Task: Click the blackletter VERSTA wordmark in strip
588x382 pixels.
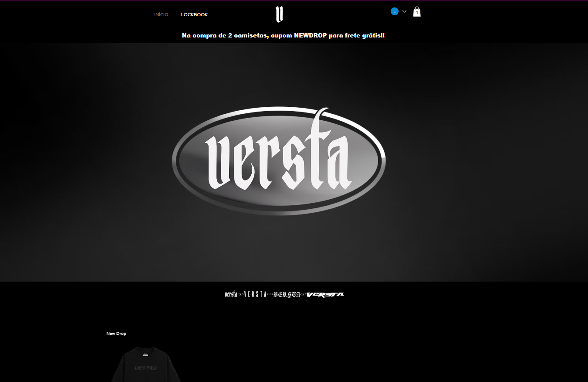Action: 287,294
